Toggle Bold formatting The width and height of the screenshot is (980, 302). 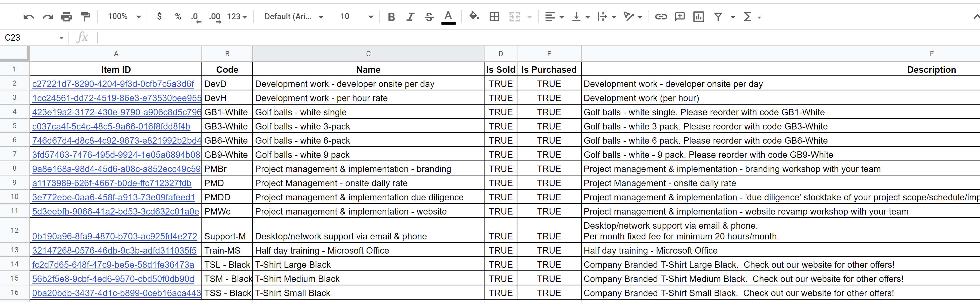point(391,17)
